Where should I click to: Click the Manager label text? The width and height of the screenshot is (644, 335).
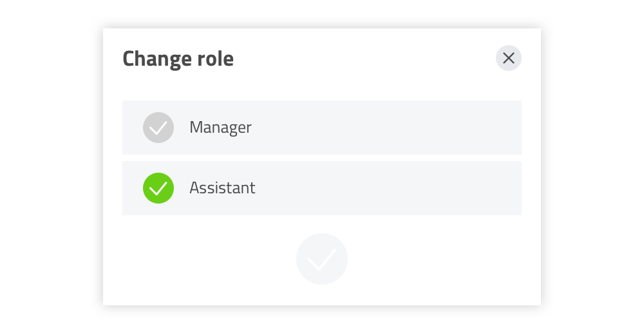point(220,128)
